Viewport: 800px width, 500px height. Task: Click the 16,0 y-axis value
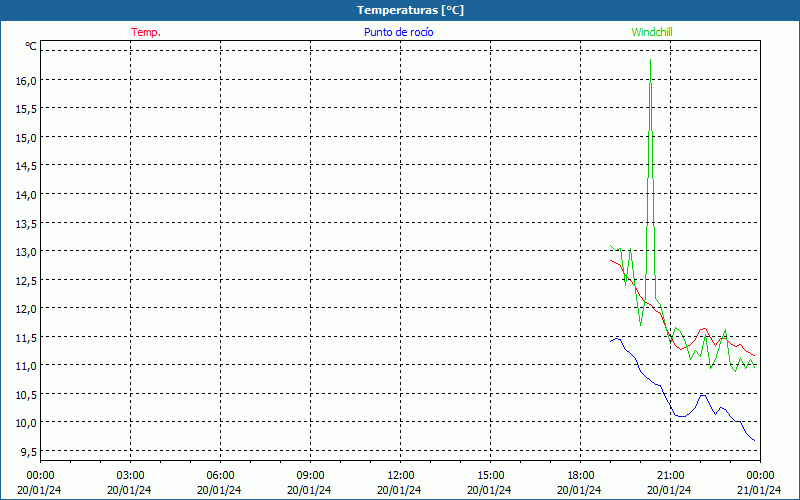[26, 81]
